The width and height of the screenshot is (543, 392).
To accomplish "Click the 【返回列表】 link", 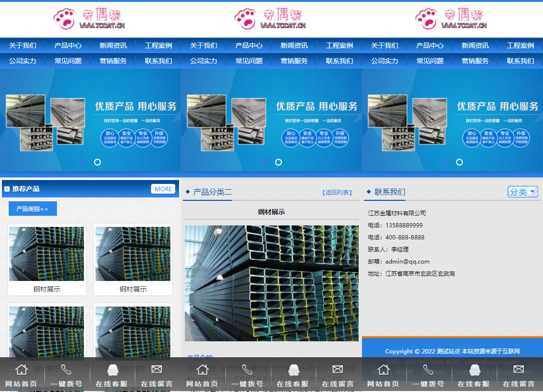I will (337, 193).
